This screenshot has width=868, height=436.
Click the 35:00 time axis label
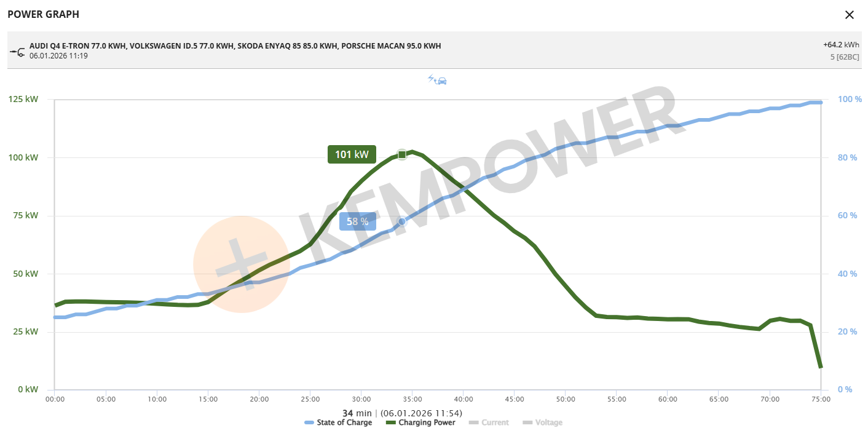point(412,399)
